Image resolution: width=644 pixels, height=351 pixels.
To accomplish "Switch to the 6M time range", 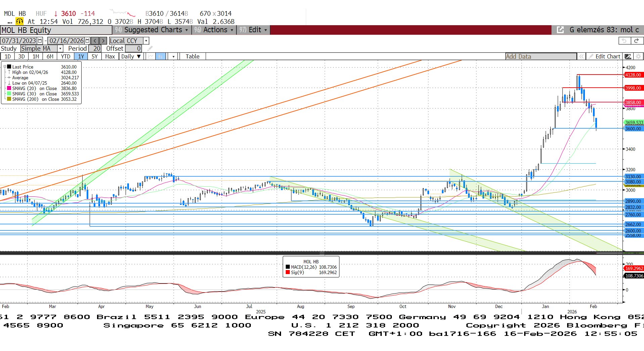I will click(50, 56).
